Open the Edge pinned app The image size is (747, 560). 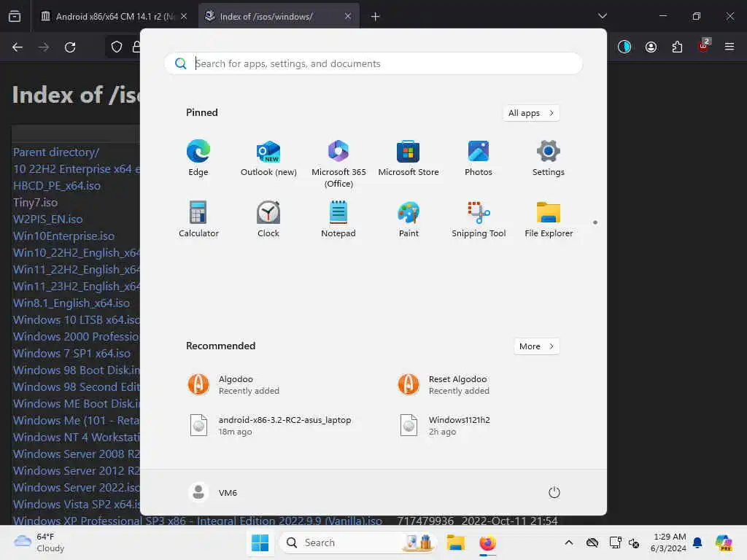[198, 158]
